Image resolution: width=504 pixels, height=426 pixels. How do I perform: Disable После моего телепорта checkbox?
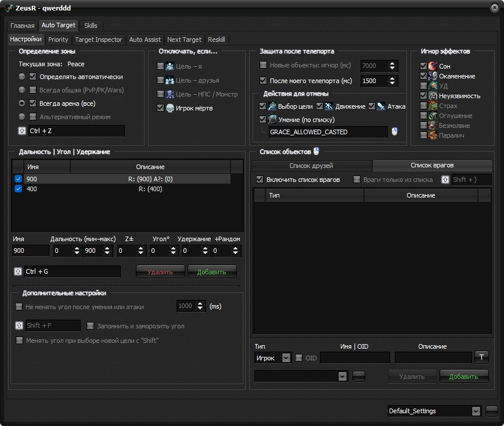[x=263, y=80]
